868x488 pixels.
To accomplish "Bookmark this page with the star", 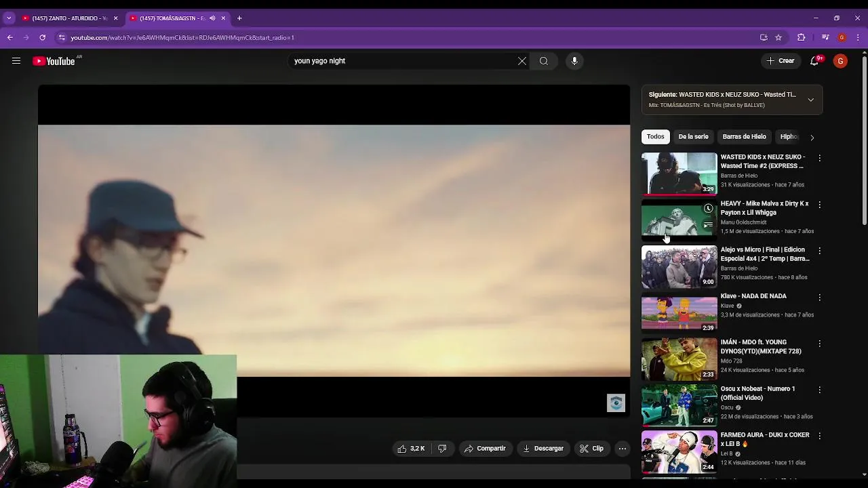I will (778, 37).
